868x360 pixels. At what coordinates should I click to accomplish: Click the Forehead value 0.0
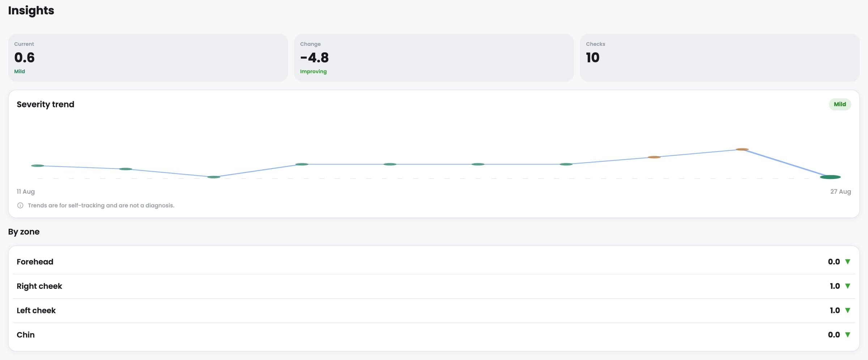point(834,262)
